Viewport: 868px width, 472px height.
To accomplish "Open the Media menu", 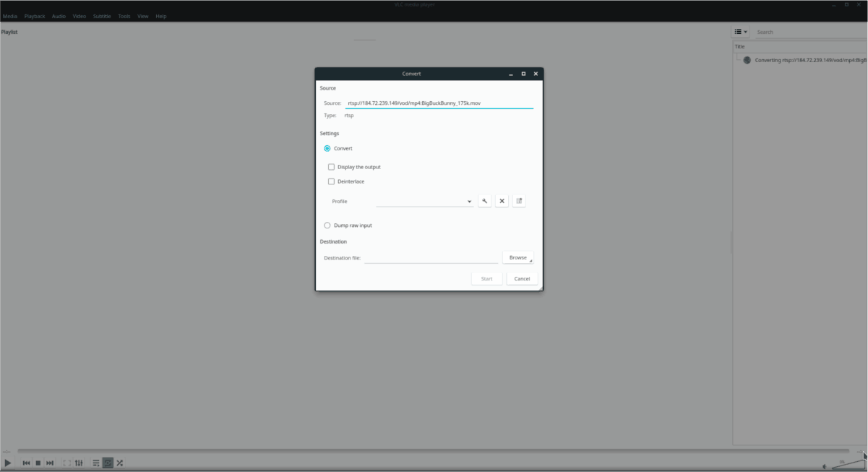I will point(9,16).
